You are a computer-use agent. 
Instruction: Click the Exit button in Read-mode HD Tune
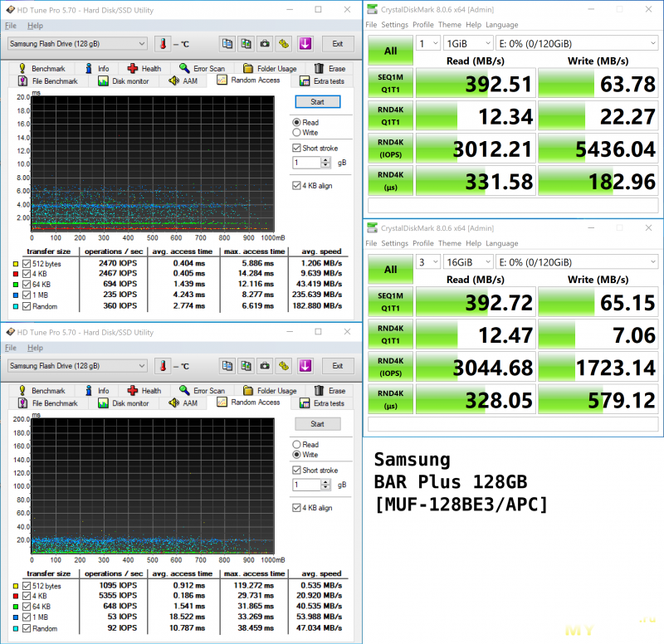click(x=338, y=44)
